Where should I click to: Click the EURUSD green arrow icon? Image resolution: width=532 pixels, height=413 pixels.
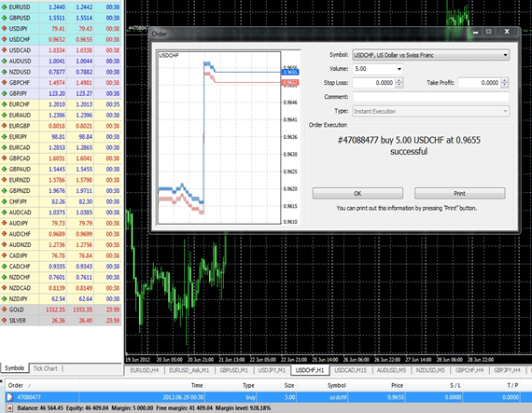(x=4, y=7)
